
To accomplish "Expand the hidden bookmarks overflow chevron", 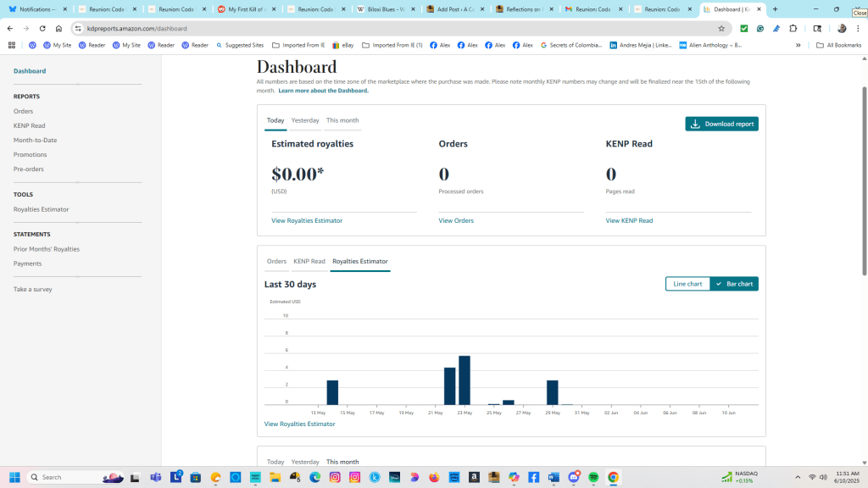I will click(x=798, y=45).
